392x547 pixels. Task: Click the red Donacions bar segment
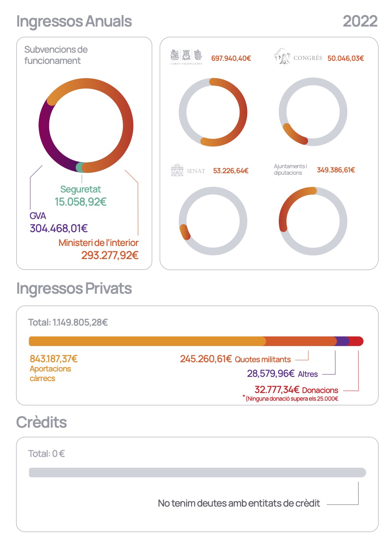pos(356,341)
